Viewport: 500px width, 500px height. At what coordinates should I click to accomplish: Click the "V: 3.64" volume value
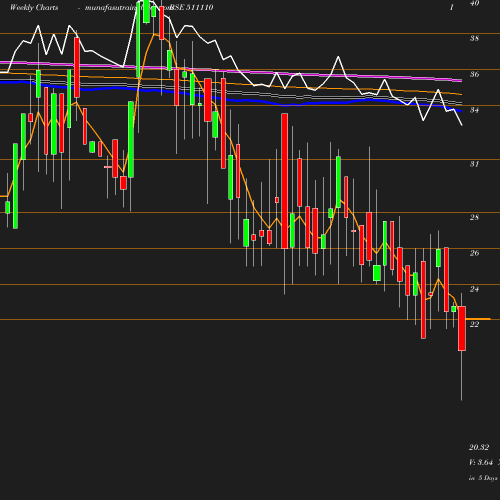click(481, 462)
